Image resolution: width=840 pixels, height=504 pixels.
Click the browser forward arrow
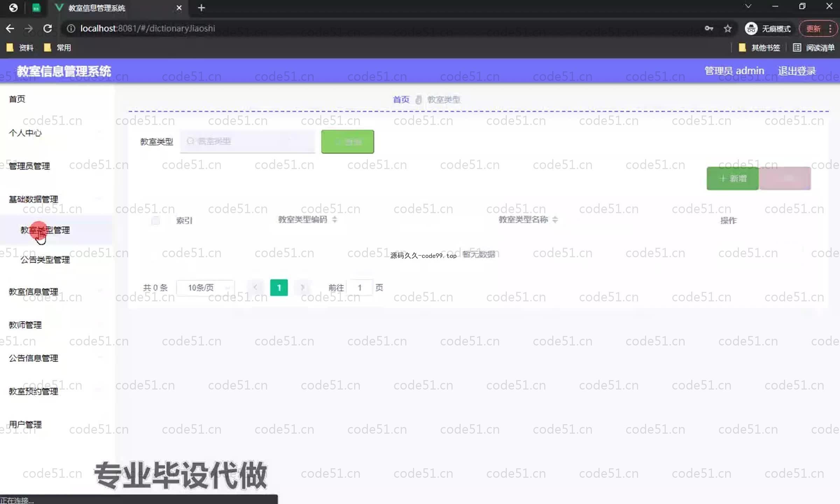(x=29, y=28)
